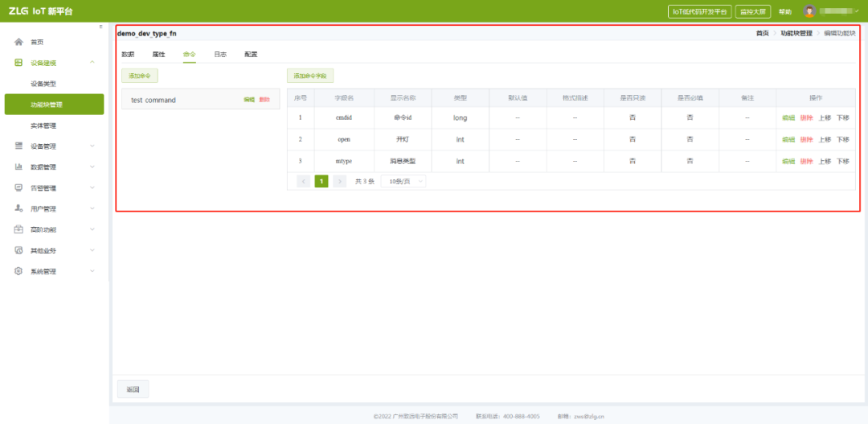This screenshot has width=868, height=424.
Task: Select the test command list item
Action: tap(200, 100)
